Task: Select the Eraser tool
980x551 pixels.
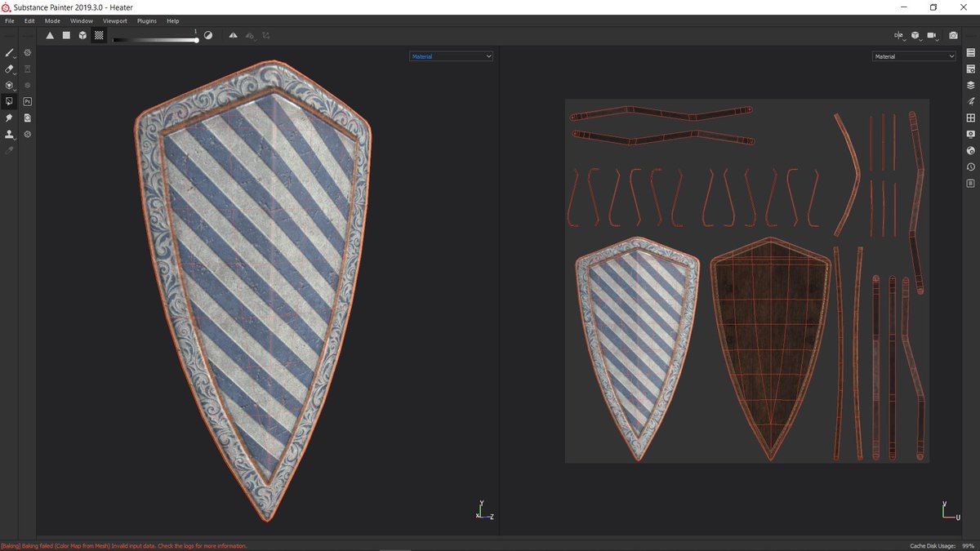Action: pos(10,69)
